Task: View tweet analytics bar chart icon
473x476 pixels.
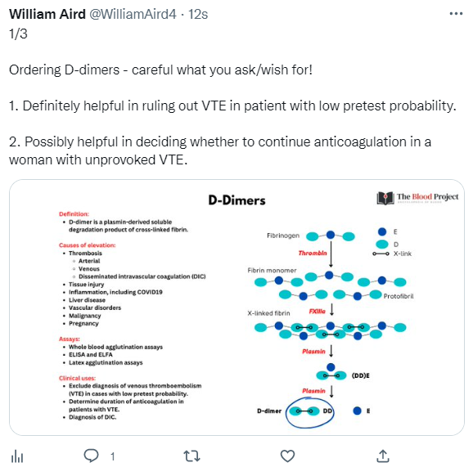Action: coord(17,456)
